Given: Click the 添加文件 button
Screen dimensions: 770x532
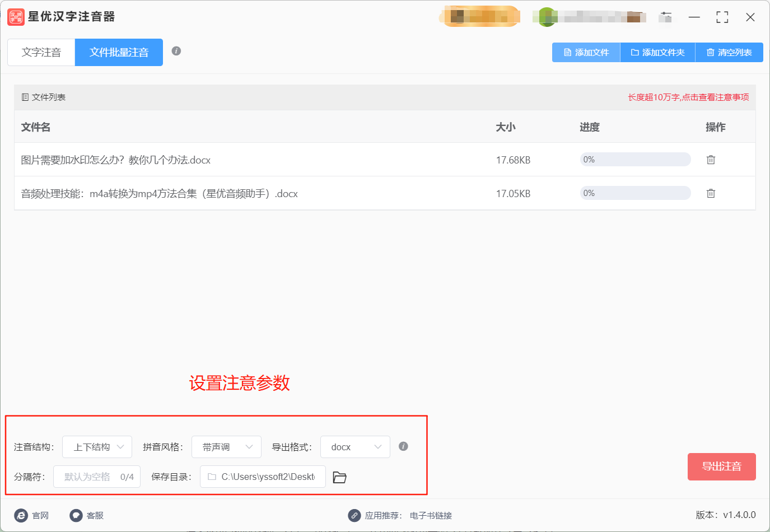Looking at the screenshot, I should pos(586,53).
